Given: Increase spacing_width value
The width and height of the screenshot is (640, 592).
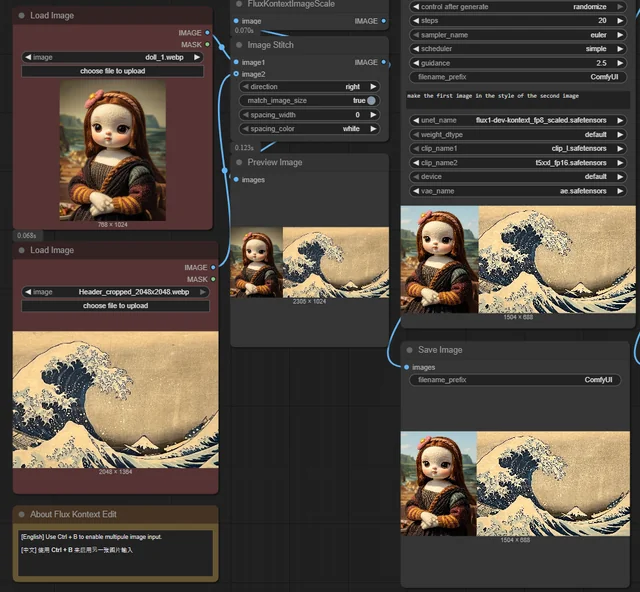Looking at the screenshot, I should click(373, 115).
